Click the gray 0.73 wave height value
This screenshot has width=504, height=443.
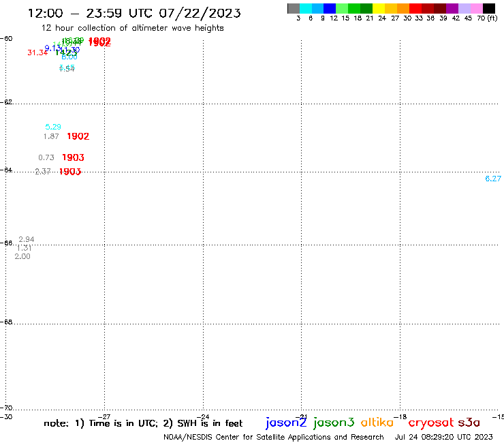46,157
